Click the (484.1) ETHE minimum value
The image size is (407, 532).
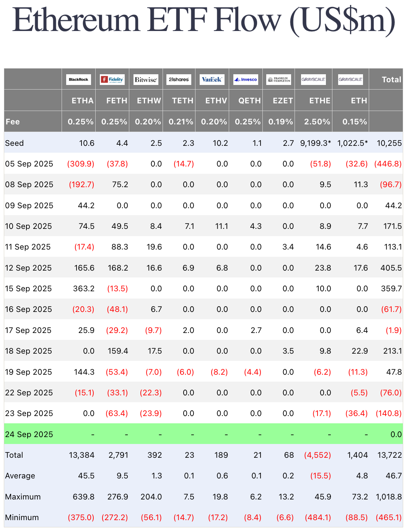pos(318,517)
